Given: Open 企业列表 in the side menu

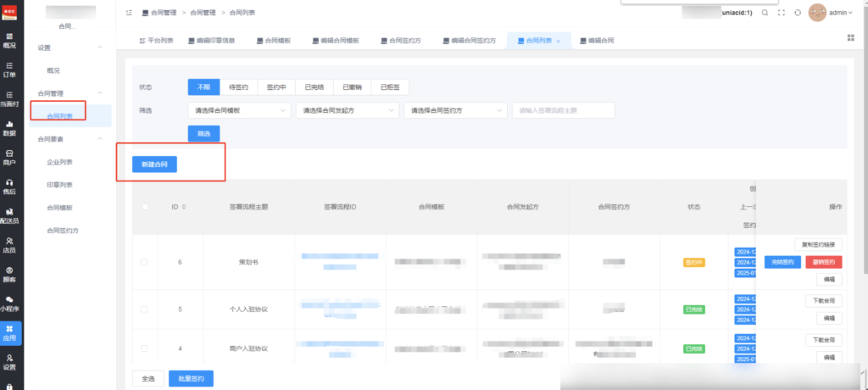Looking at the screenshot, I should pos(60,162).
